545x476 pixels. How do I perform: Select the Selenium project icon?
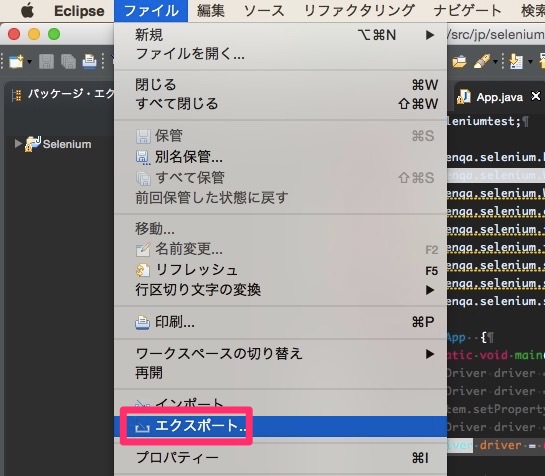(33, 144)
